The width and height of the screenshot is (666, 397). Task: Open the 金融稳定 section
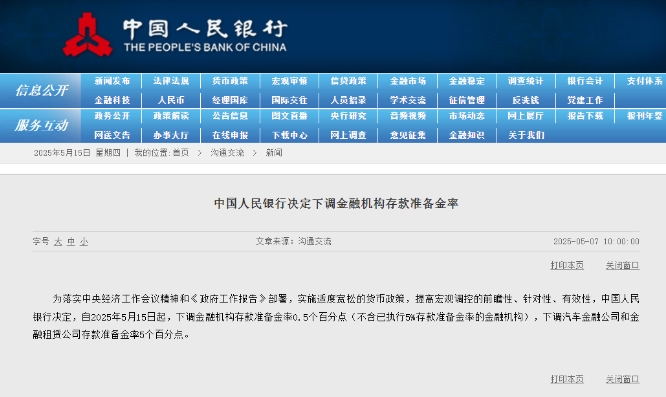point(467,81)
